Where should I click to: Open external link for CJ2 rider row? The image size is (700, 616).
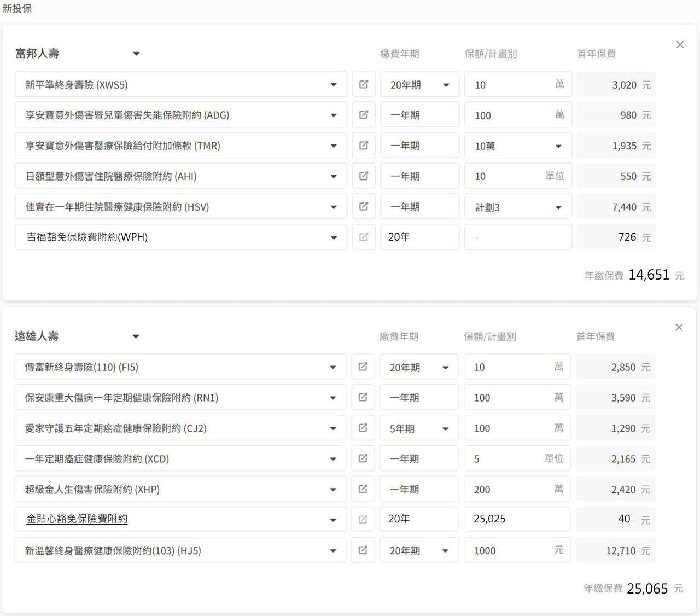coord(363,428)
